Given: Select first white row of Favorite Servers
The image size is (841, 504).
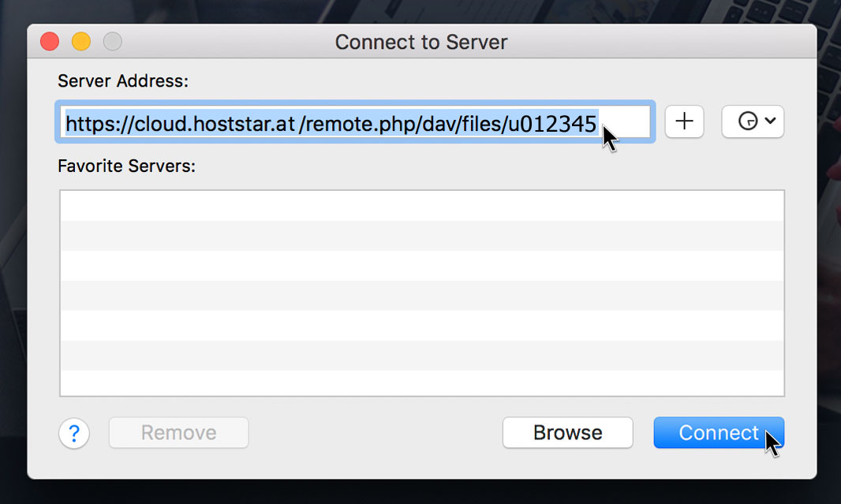Looking at the screenshot, I should click(422, 206).
